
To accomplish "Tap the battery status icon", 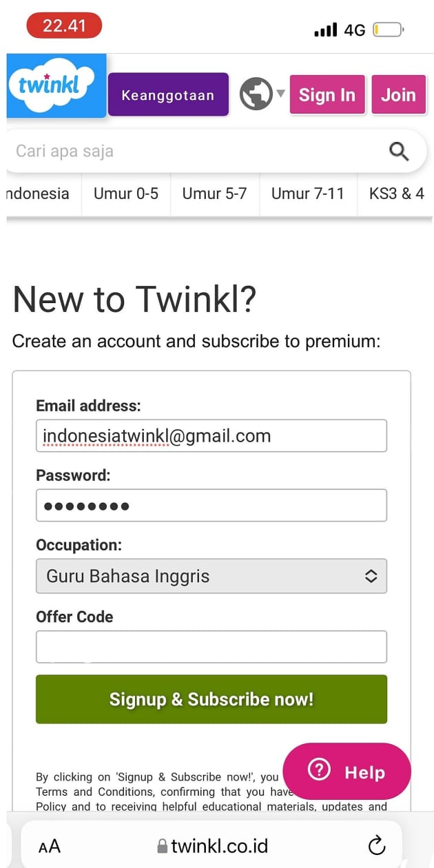I will point(389,30).
